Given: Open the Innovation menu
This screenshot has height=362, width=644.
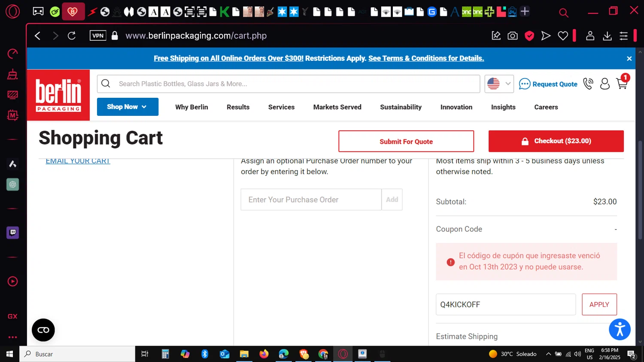Looking at the screenshot, I should point(456,107).
